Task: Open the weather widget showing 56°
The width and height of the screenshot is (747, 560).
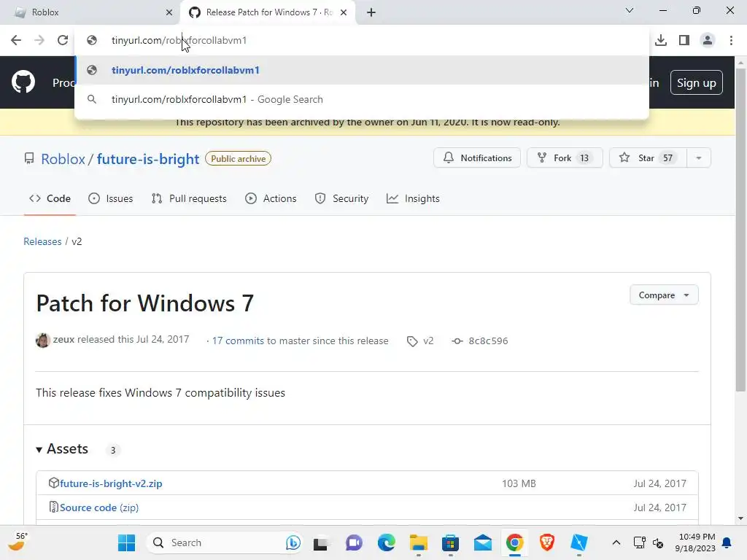Action: [x=18, y=542]
